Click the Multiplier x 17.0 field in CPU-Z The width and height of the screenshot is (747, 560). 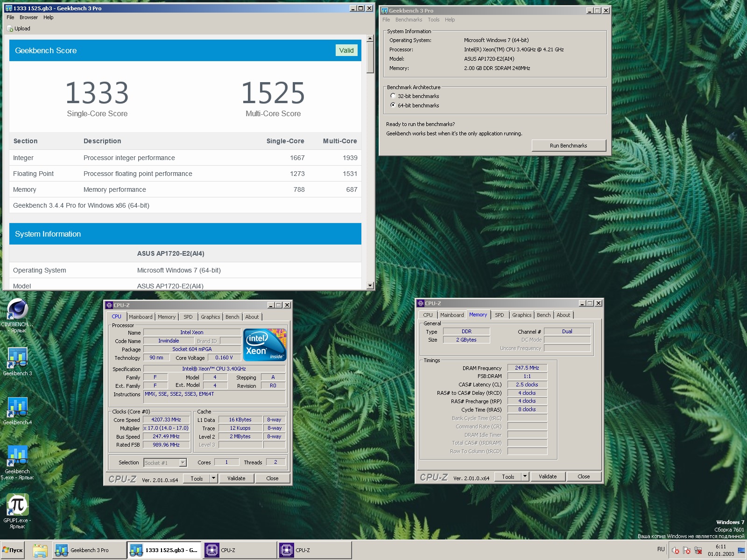pos(166,428)
